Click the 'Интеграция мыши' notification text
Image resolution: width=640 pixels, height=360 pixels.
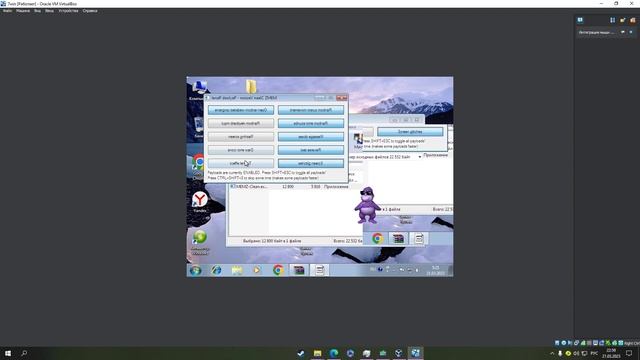(x=596, y=32)
